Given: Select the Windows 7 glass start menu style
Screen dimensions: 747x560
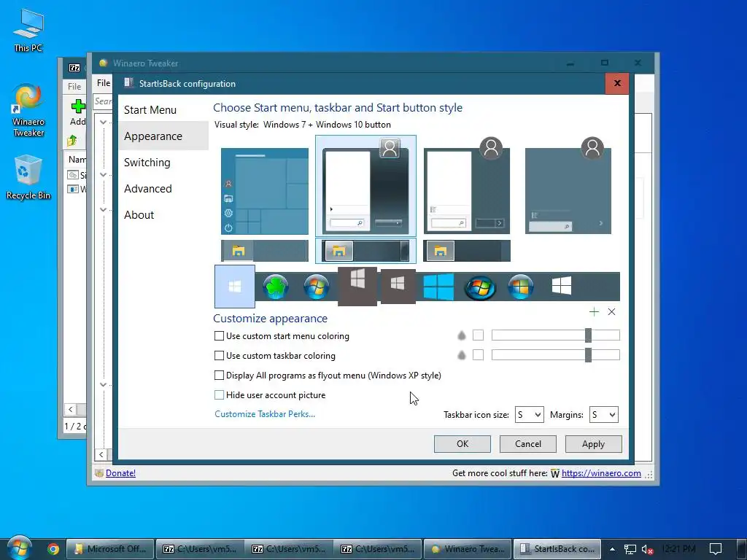Looking at the screenshot, I should click(365, 186).
